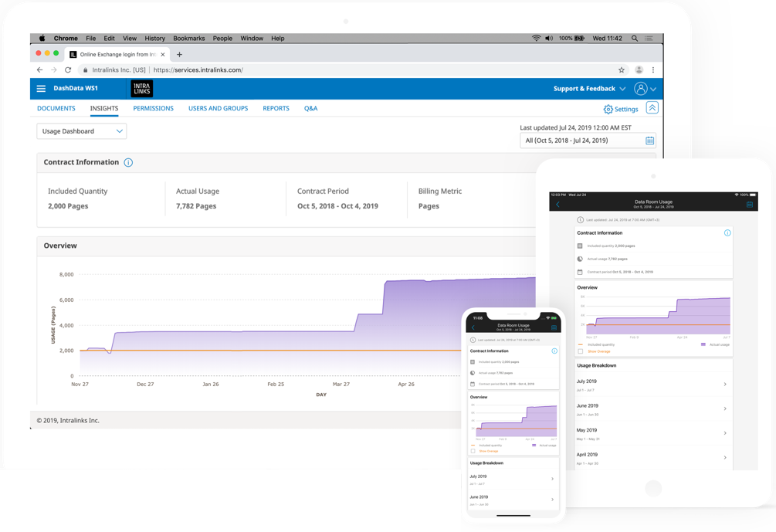This screenshot has height=532, width=776.
Task: Expand June 2019 usage breakdown on the tablet
Action: [652, 409]
